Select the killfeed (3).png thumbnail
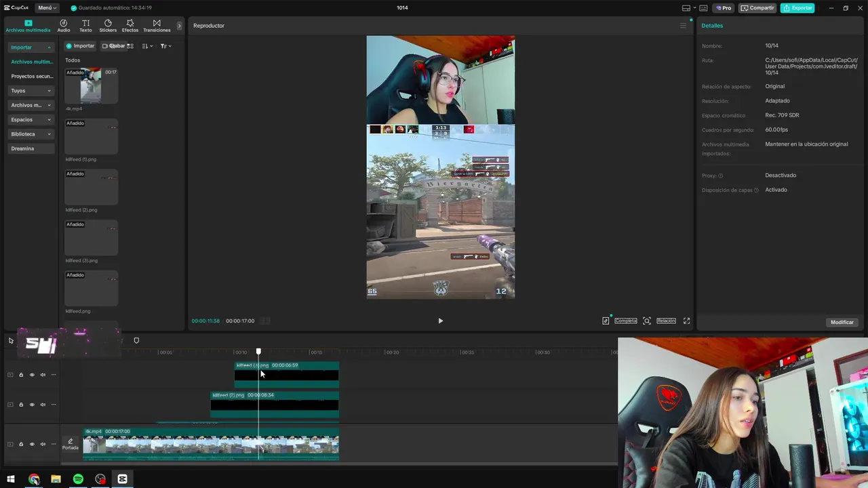 (91, 238)
